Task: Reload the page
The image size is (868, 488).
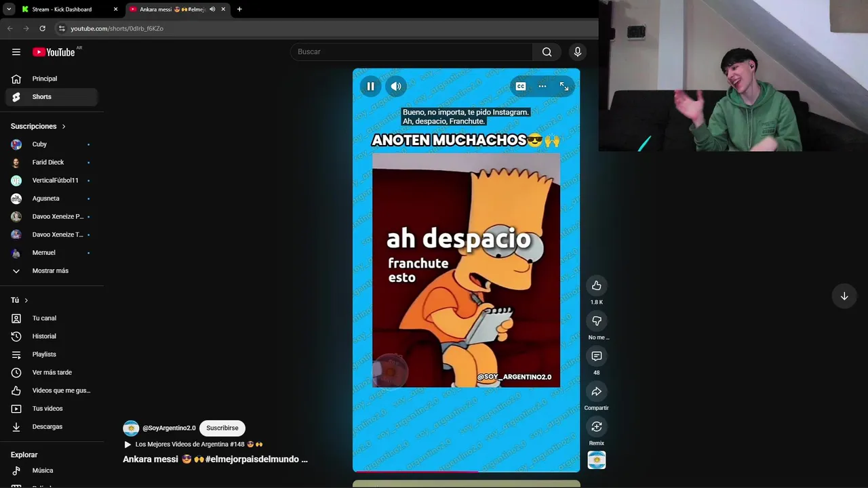Action: pos(42,28)
